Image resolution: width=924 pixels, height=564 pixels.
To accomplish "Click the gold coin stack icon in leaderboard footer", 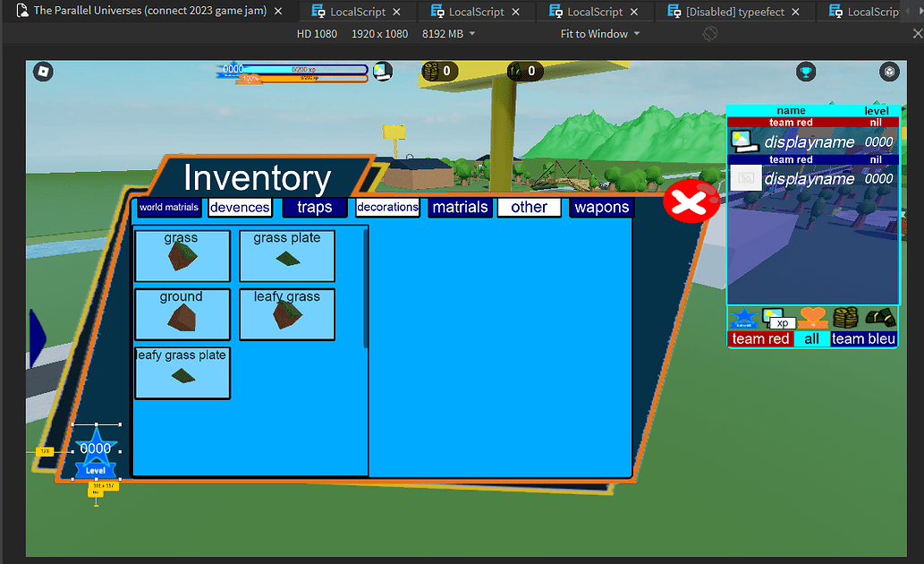I will click(x=844, y=316).
